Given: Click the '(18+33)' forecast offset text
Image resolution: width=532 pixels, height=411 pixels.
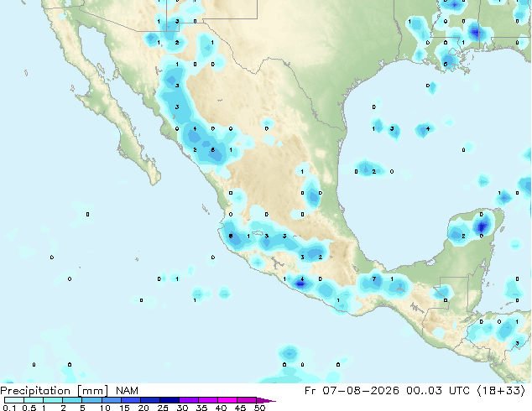Looking at the screenshot, I should click(501, 391).
